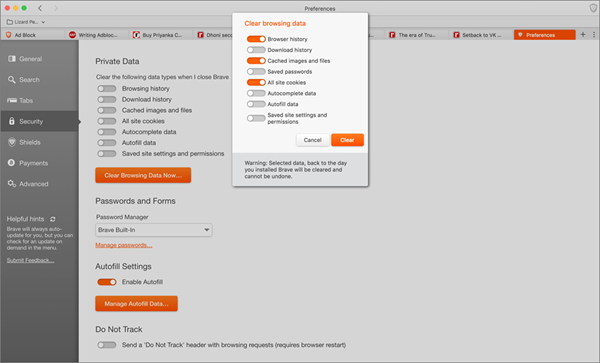
Task: Switch to the Writing Adbloc... tab
Action: point(97,35)
